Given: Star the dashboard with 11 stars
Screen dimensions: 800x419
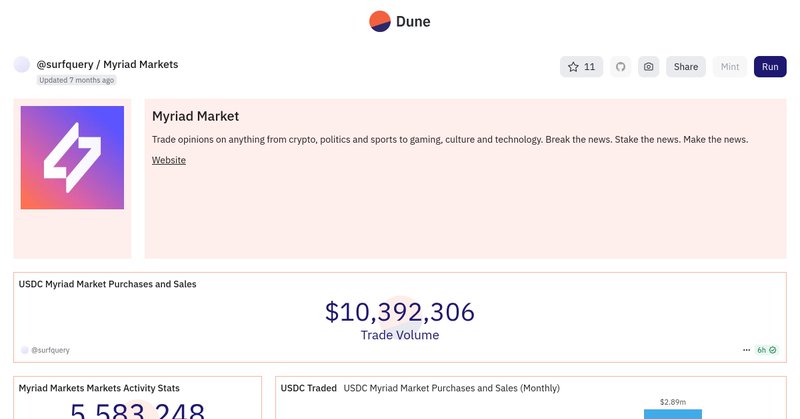Looking at the screenshot, I should (581, 67).
